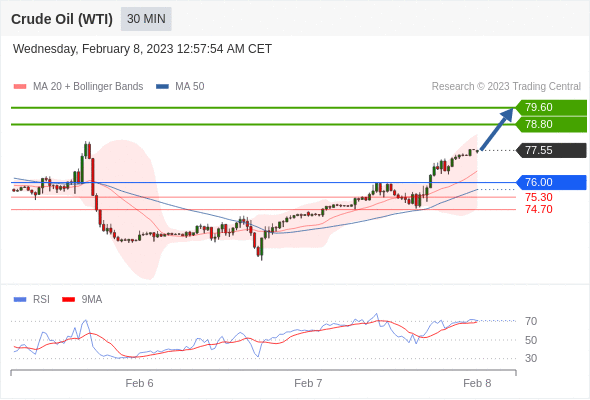This screenshot has height=400, width=590.
Task: Toggle the MA 50 legend label
Action: point(190,87)
